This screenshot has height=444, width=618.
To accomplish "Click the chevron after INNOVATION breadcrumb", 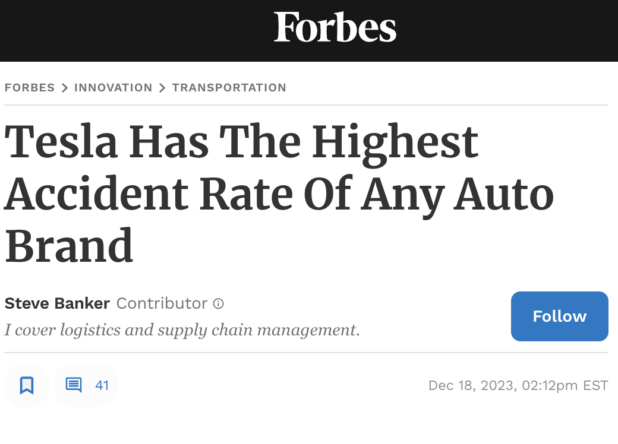I will (x=162, y=88).
